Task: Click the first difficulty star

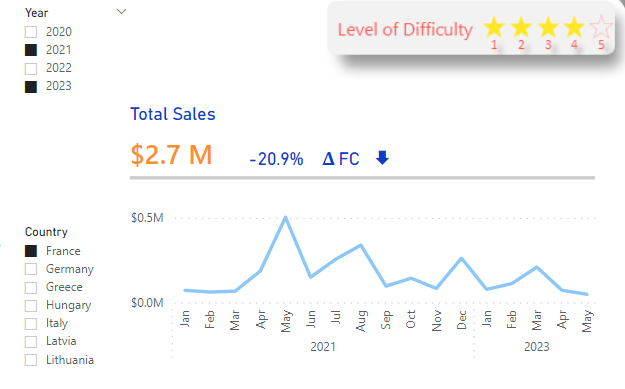Action: 494,27
